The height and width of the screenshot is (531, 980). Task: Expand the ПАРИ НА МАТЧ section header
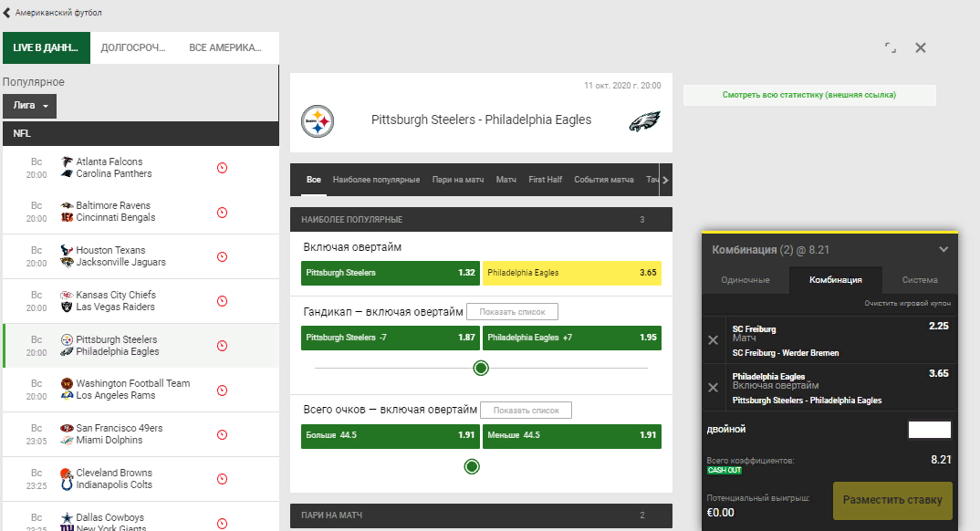point(481,515)
